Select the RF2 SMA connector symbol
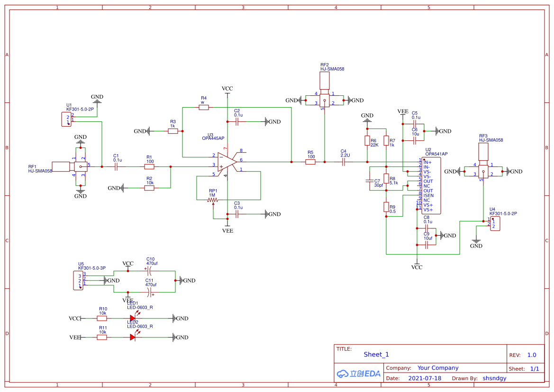Screen dimensions: 554x392 click(x=324, y=100)
